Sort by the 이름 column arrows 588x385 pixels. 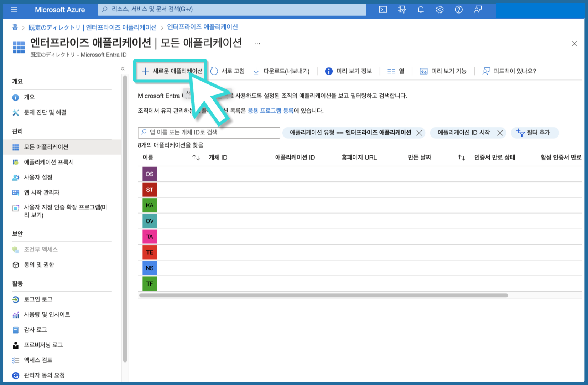(196, 158)
